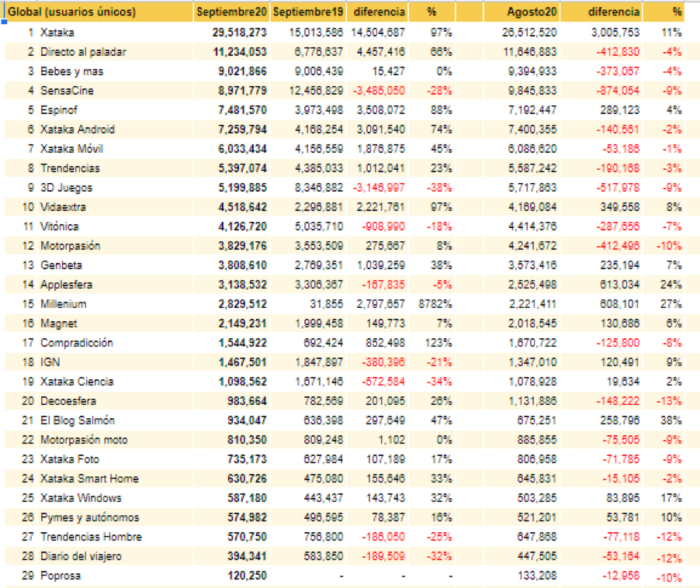
Task: Click the value 11,234,053
Action: coord(240,52)
